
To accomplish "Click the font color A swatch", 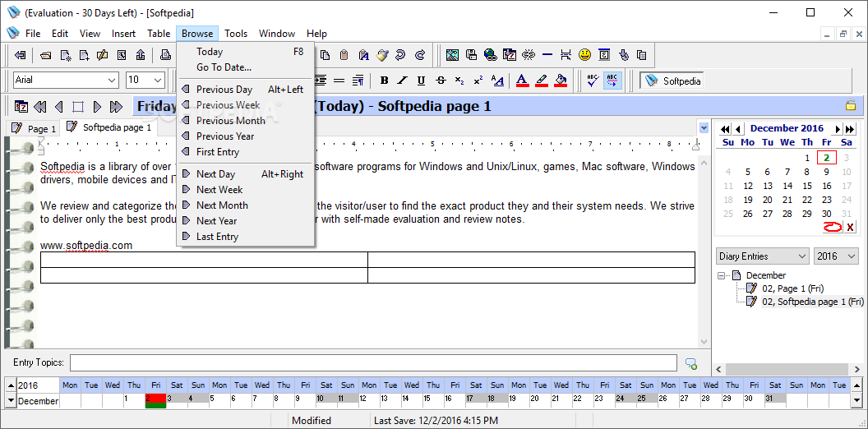I will [522, 81].
